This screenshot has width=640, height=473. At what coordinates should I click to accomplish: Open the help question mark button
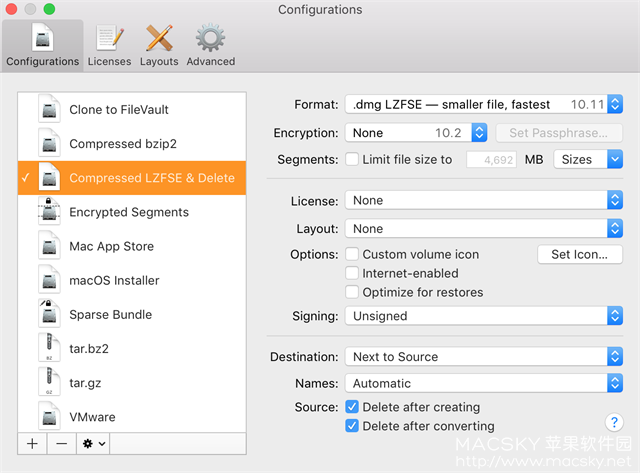coord(614,422)
